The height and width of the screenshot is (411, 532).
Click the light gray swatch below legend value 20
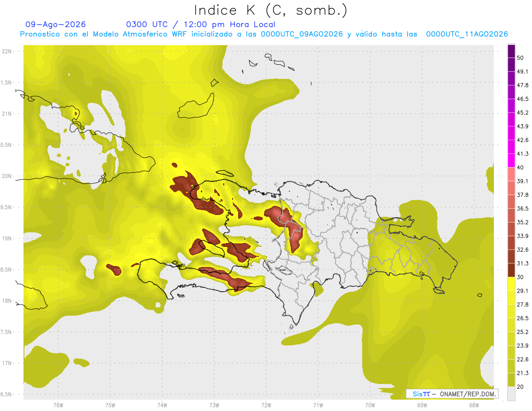pyautogui.click(x=511, y=394)
